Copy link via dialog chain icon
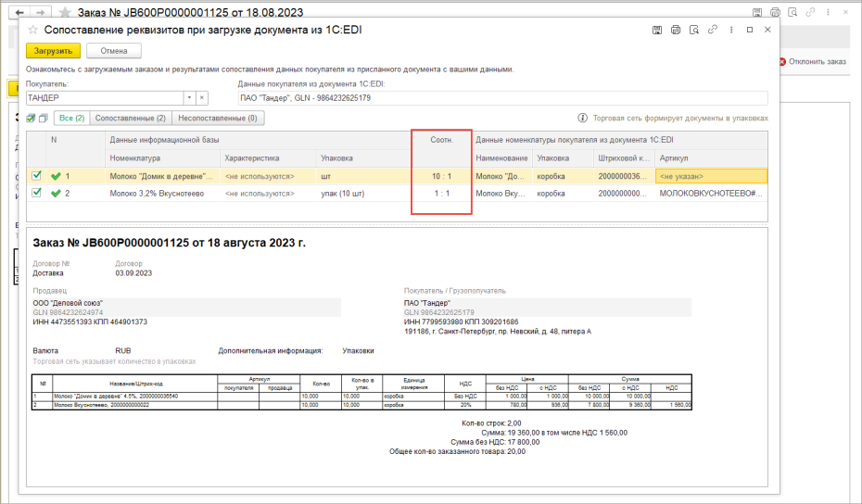This screenshot has width=862, height=504. [x=713, y=30]
